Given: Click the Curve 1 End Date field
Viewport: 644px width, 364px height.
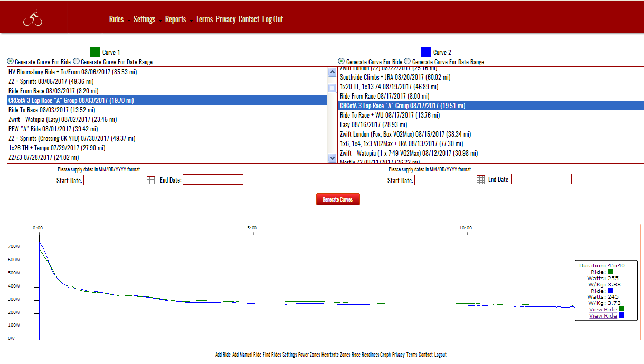Looking at the screenshot, I should (213, 180).
